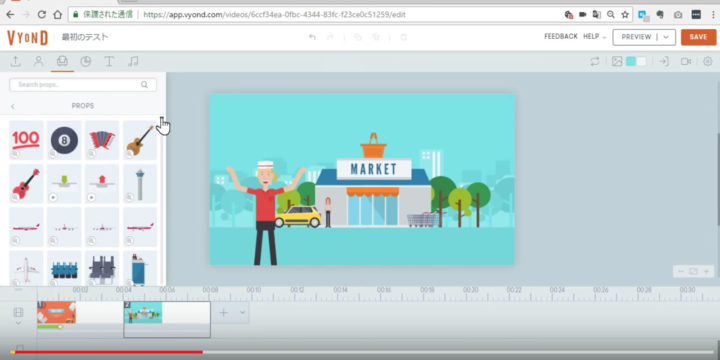
Task: Open the Audio music note icon
Action: 133,62
